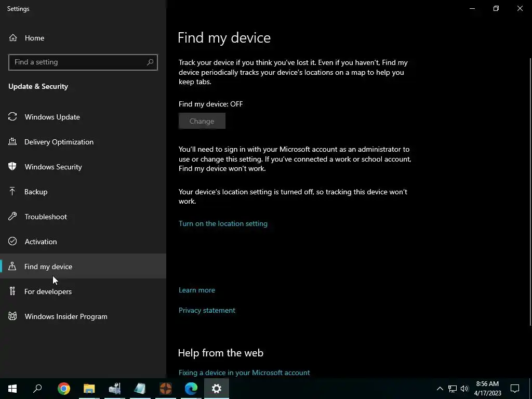
Task: Open the Windows Start menu
Action: pos(12,389)
